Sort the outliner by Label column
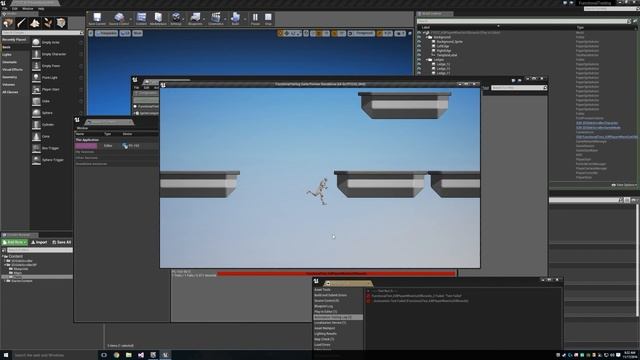The image size is (640, 360). [x=426, y=27]
